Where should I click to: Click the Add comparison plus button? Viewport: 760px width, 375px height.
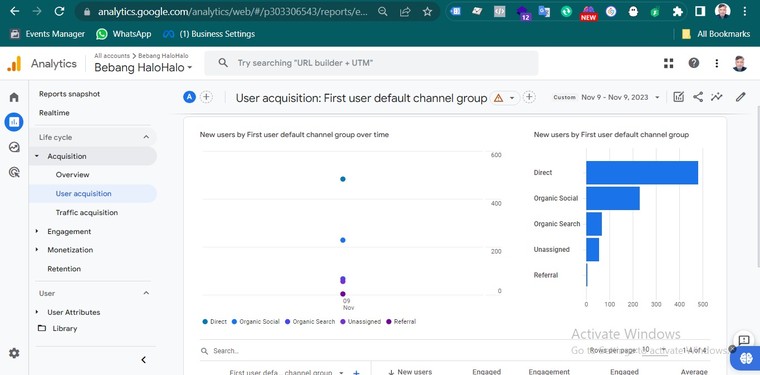coord(206,97)
